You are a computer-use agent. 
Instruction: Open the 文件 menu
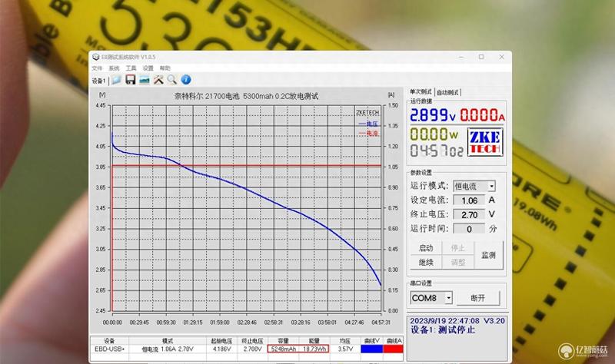tap(97, 68)
